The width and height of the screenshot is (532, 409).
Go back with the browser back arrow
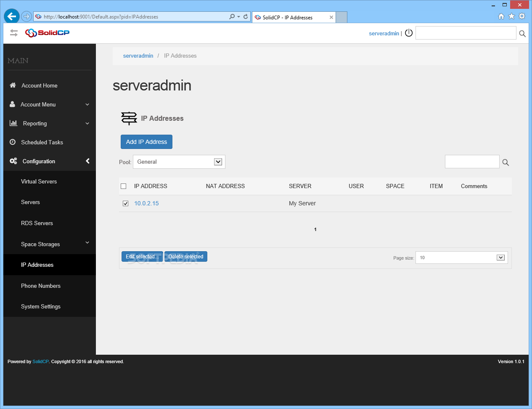tap(12, 16)
